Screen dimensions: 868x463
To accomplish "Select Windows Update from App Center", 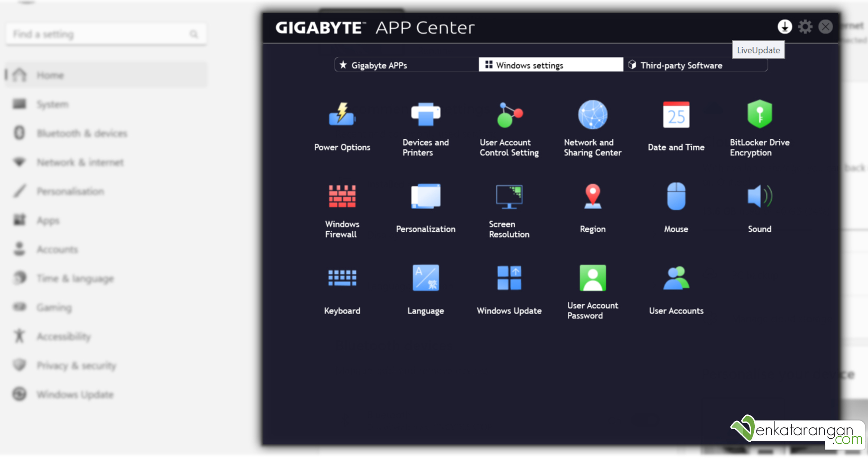I will [x=509, y=289].
